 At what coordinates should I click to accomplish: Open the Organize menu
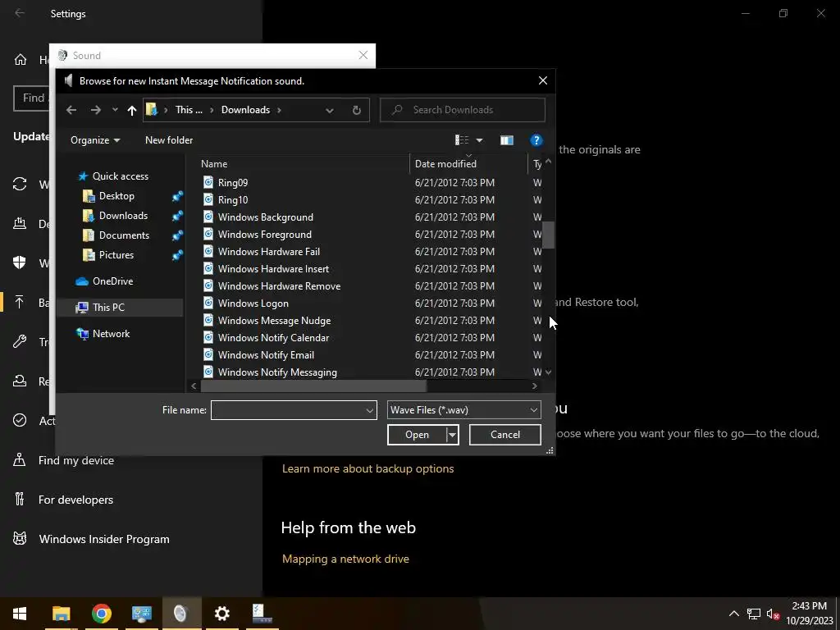click(x=95, y=139)
